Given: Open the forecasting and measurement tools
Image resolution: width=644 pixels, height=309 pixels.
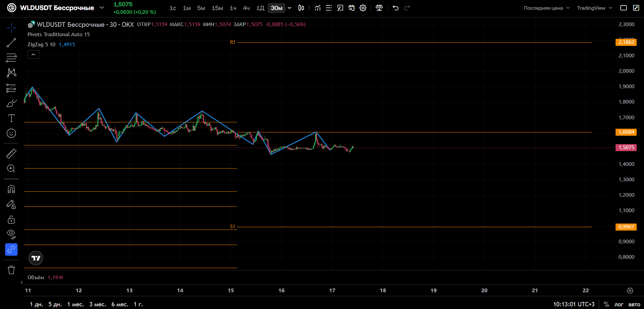Looking at the screenshot, I should 11,88.
